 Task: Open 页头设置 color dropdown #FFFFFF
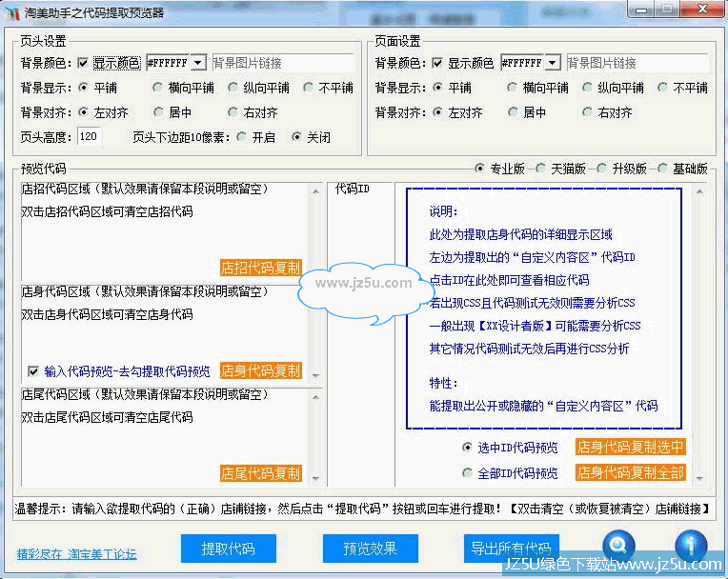[199, 62]
